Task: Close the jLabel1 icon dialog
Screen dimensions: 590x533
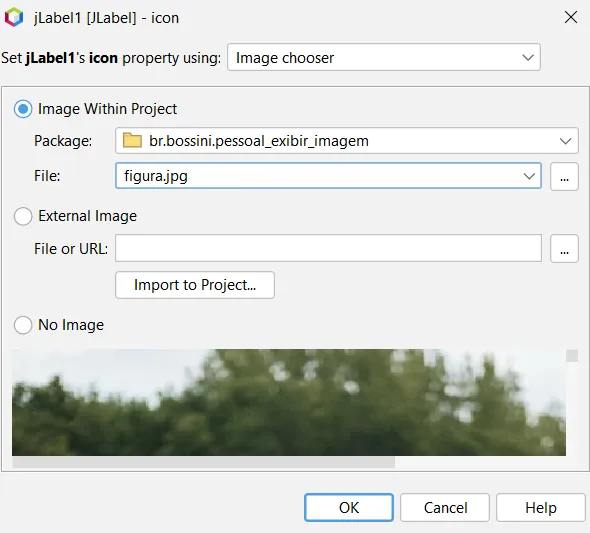Action: pyautogui.click(x=570, y=17)
